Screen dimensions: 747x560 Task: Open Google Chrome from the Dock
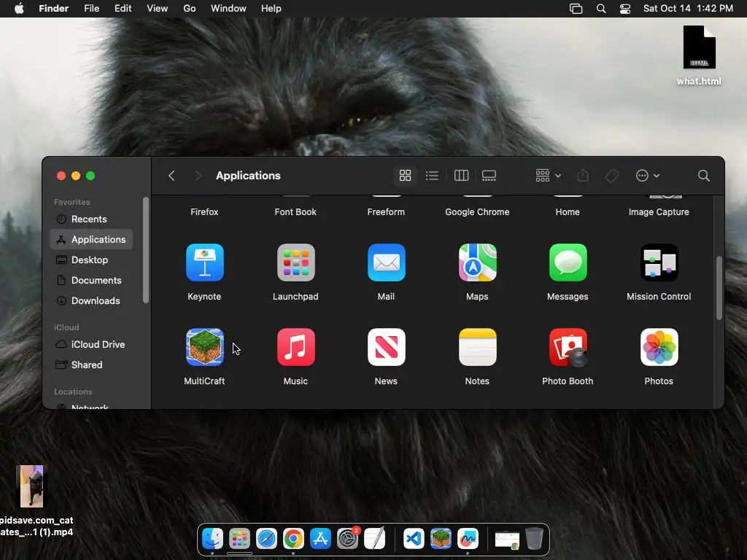[x=293, y=539]
